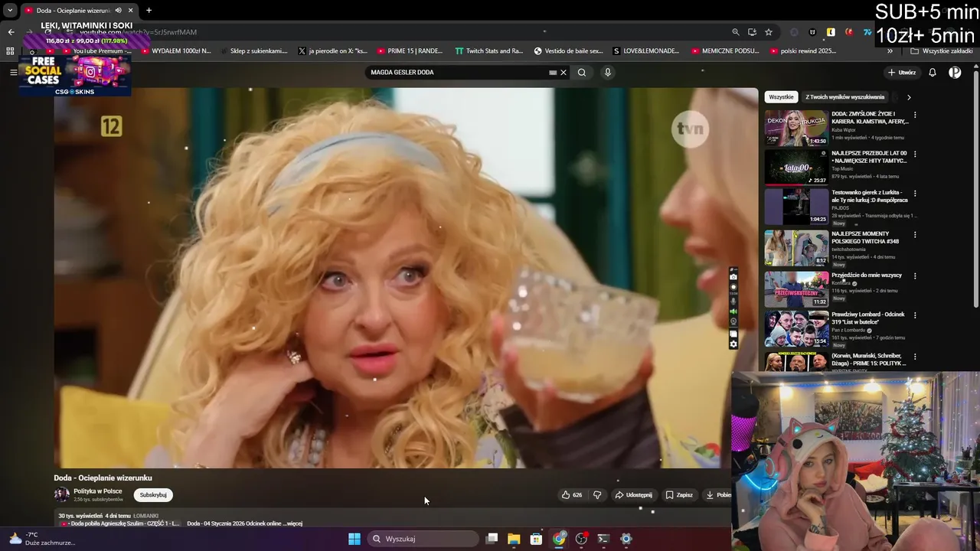Start voice search with microphone icon
The image size is (980, 551).
coord(608,73)
